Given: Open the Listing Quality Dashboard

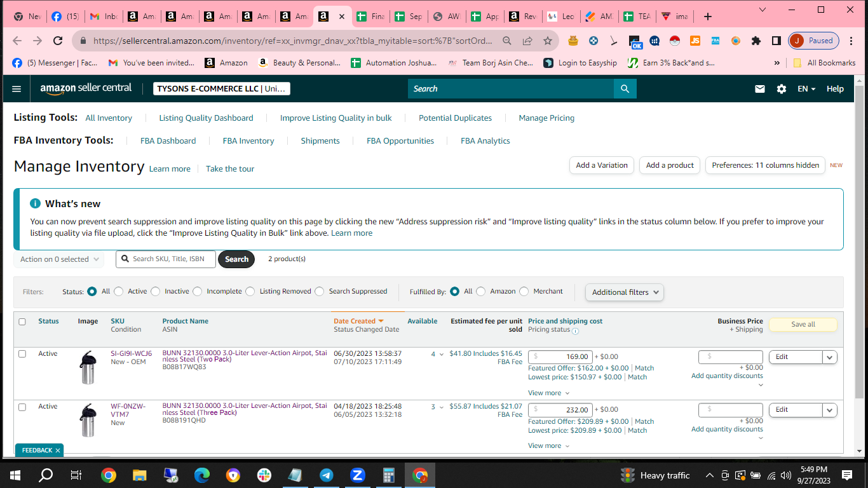Looking at the screenshot, I should 206,118.
